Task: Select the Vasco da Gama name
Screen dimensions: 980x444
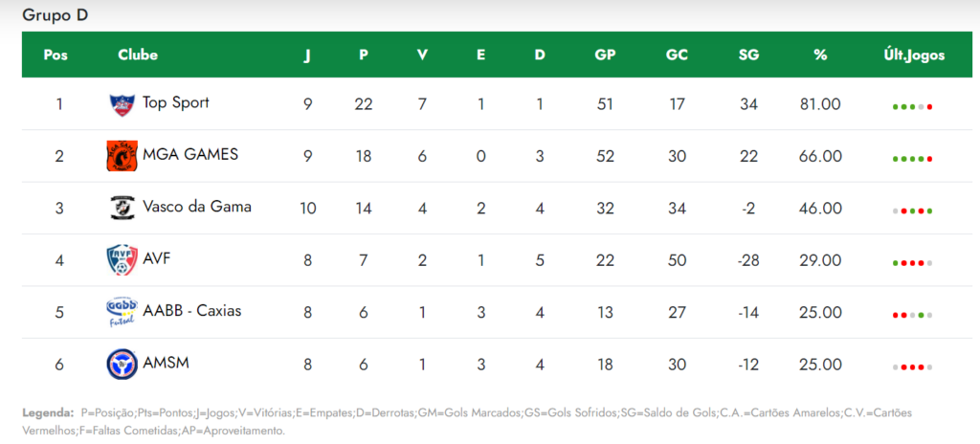Action: click(x=197, y=207)
